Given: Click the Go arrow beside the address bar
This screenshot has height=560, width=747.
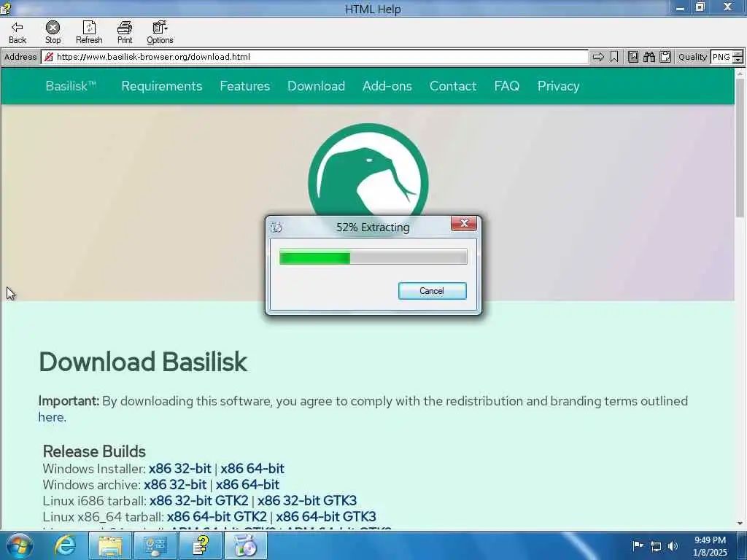Looking at the screenshot, I should 598,57.
